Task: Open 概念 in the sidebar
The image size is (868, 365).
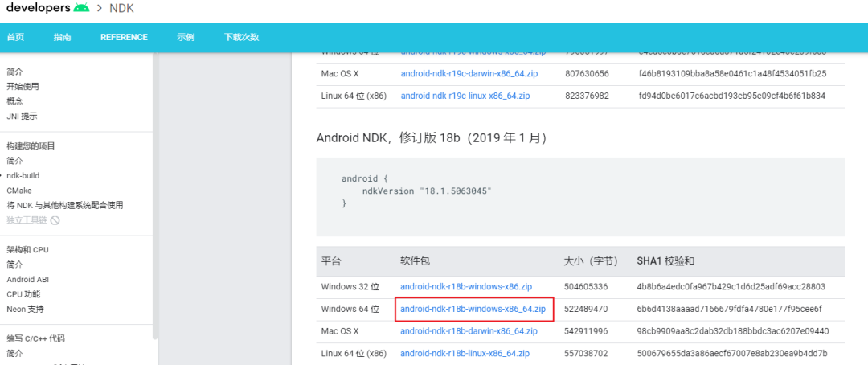Action: (x=14, y=101)
